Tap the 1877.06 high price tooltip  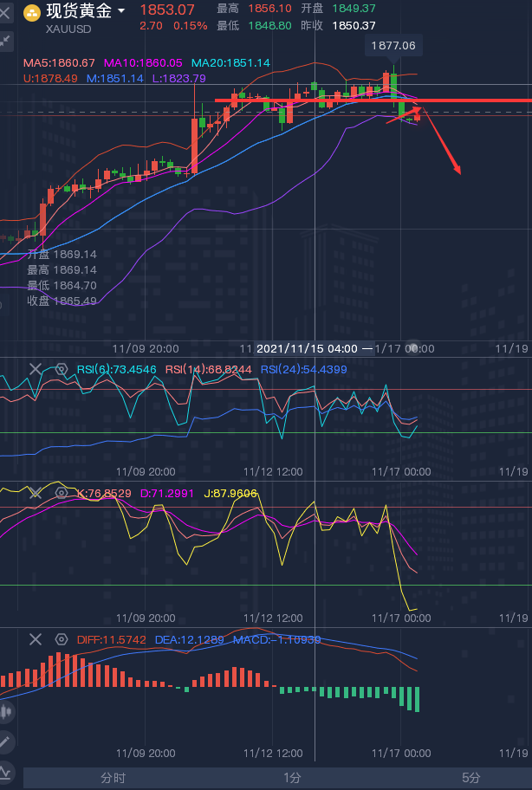pyautogui.click(x=393, y=46)
